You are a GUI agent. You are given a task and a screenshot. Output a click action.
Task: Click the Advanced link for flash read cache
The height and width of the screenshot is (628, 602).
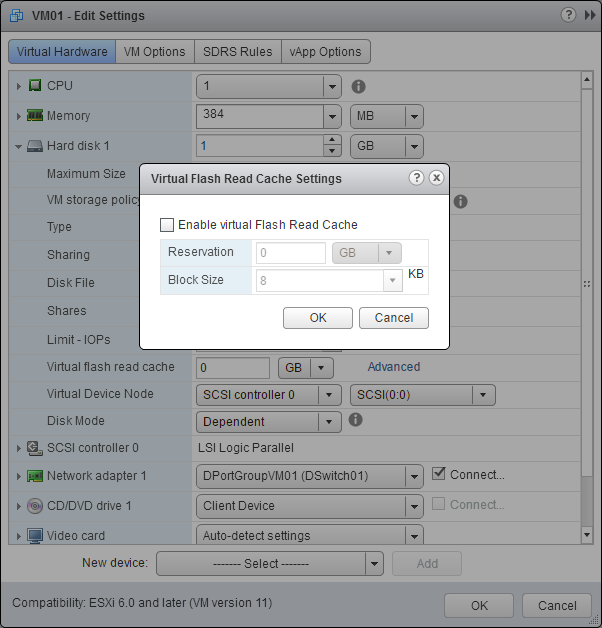[x=394, y=367]
